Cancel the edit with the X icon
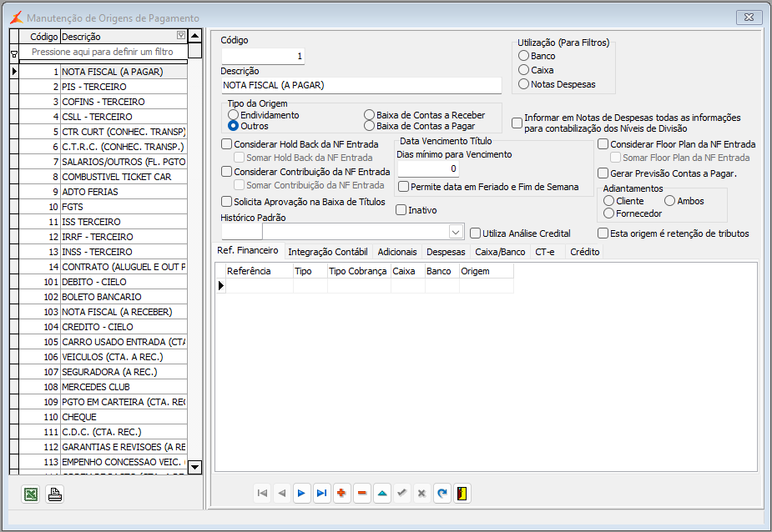Screen dimensions: 772x532 (422, 493)
